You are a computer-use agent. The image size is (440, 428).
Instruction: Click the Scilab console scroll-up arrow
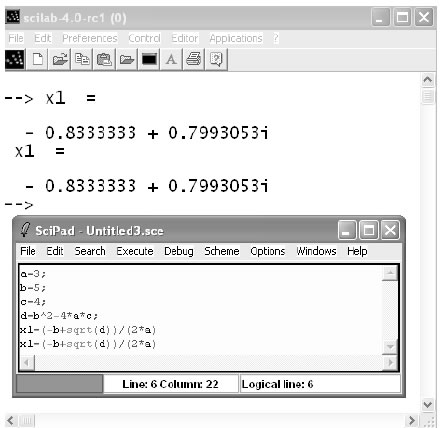pyautogui.click(x=428, y=80)
